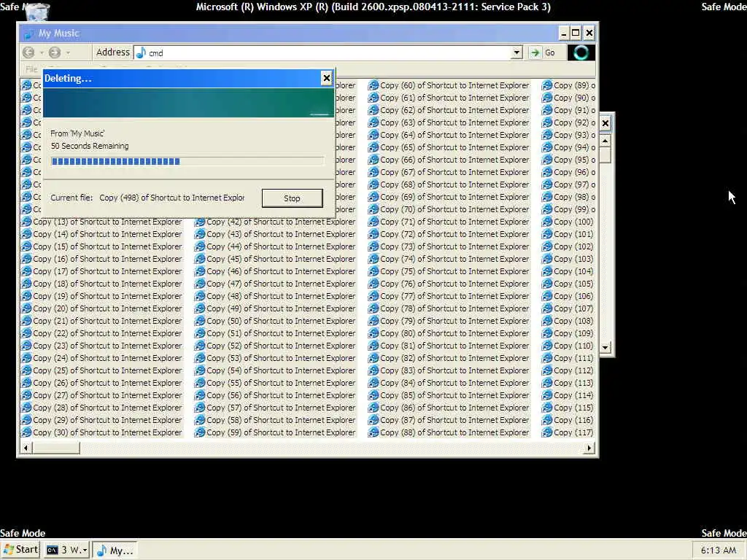Click text Copy (53) of Shortcut to Internet Explorer
The image size is (747, 560).
(281, 358)
